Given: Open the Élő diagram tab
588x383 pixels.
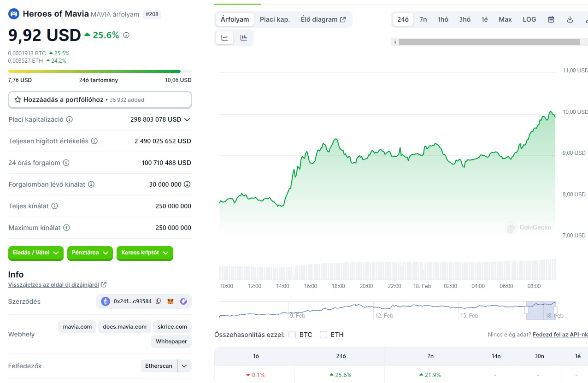Looking at the screenshot, I should pos(323,19).
